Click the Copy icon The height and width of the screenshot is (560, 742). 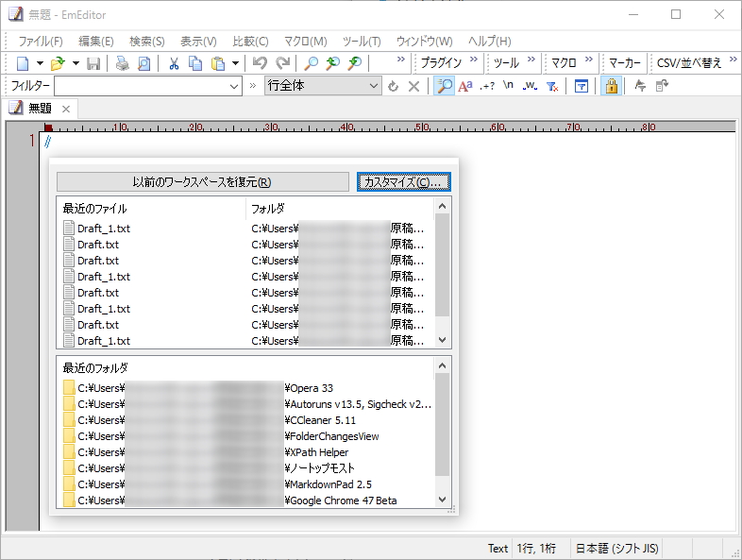pyautogui.click(x=195, y=63)
